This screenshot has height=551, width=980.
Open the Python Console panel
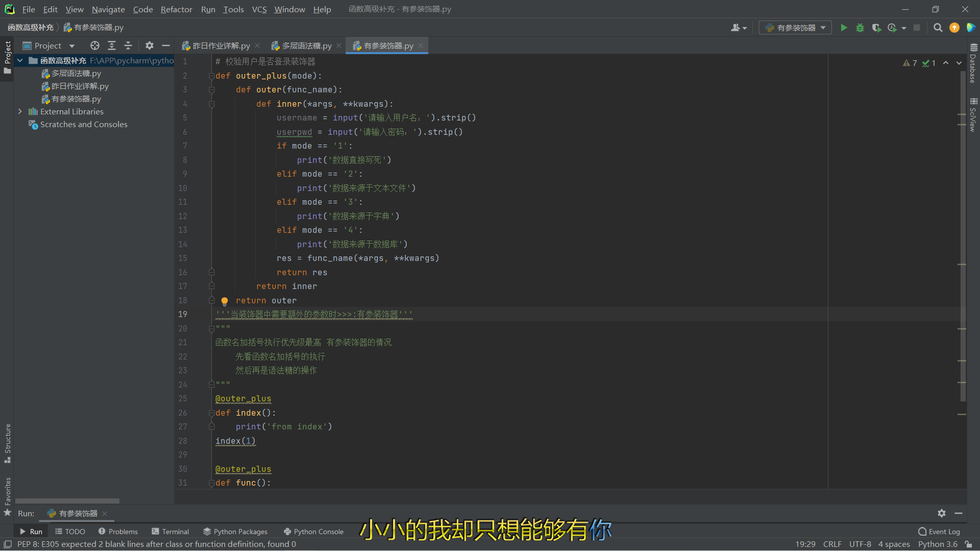tap(313, 532)
